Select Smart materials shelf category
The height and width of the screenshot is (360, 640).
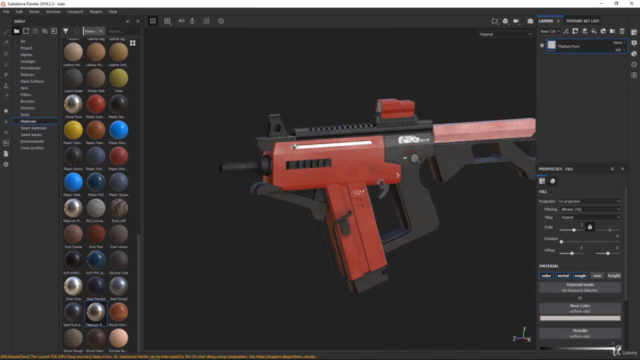(33, 128)
